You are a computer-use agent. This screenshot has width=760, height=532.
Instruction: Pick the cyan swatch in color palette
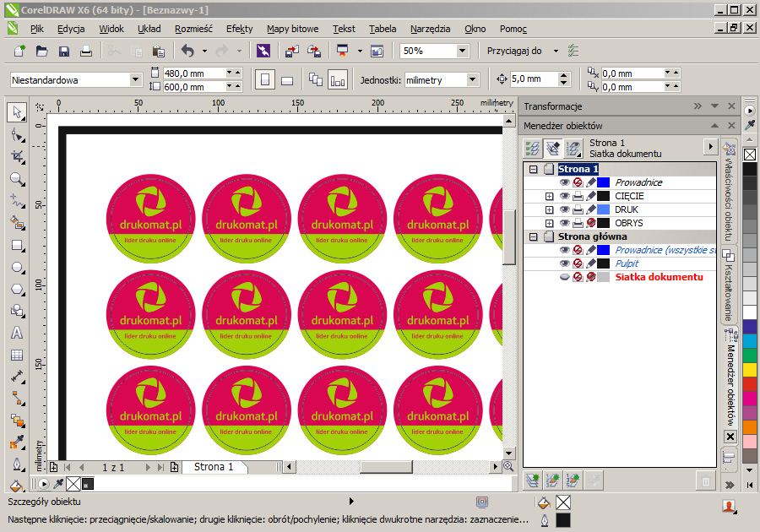point(750,340)
